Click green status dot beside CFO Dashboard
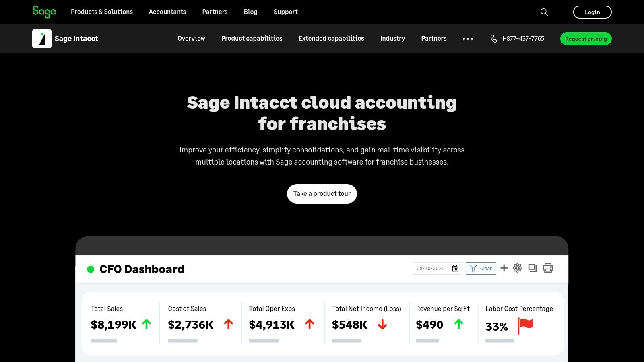Image resolution: width=644 pixels, height=362 pixels. pyautogui.click(x=91, y=269)
